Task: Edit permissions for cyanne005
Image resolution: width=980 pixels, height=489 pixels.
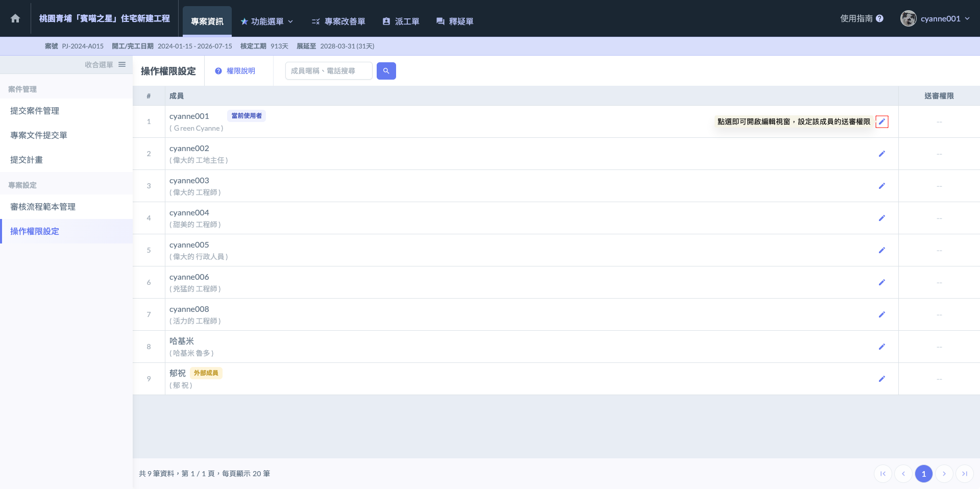Action: [x=881, y=250]
